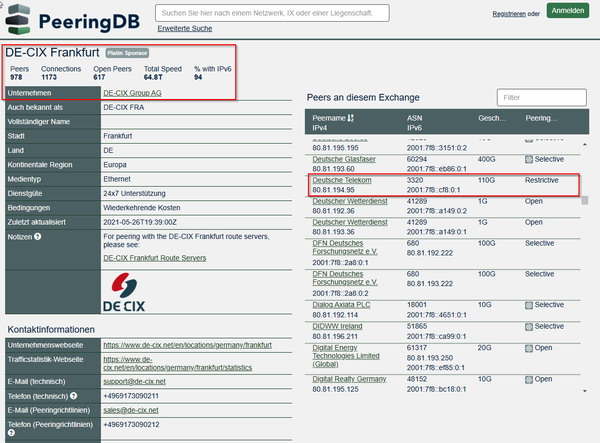Click sales@de-cix.net email link
Screen dimensions: 600x443
(x=131, y=410)
